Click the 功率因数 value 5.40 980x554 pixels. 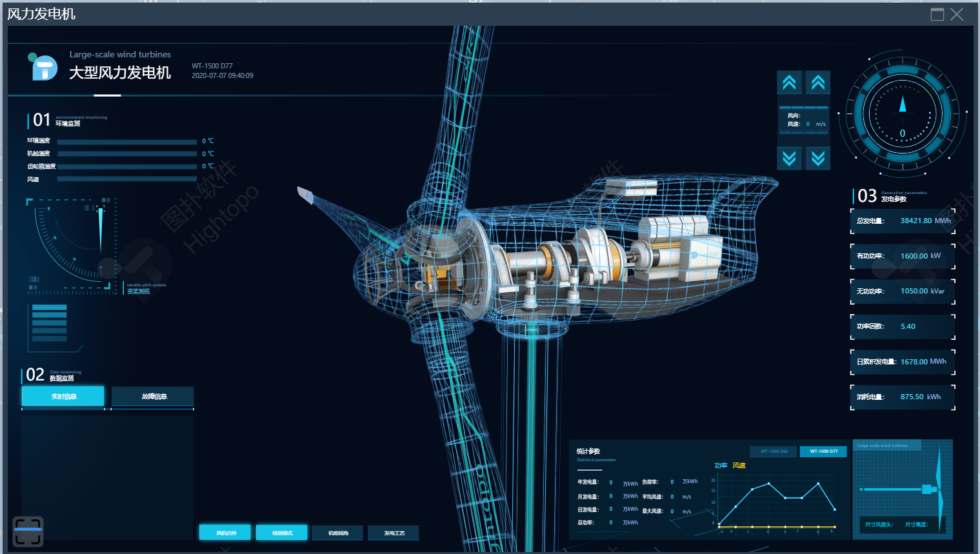click(x=908, y=326)
